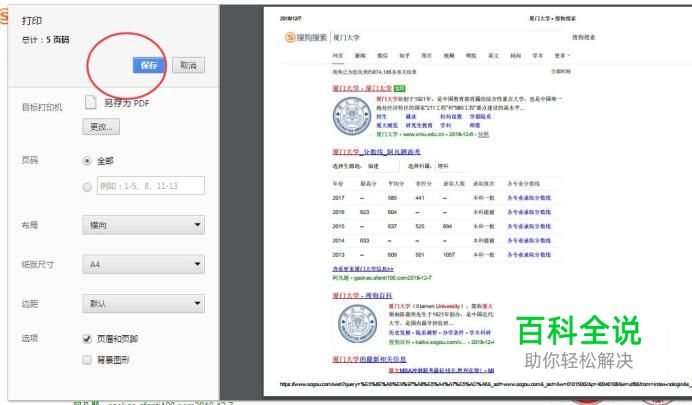
Task: Select the 网页 tab in preview
Action: pyautogui.click(x=338, y=56)
